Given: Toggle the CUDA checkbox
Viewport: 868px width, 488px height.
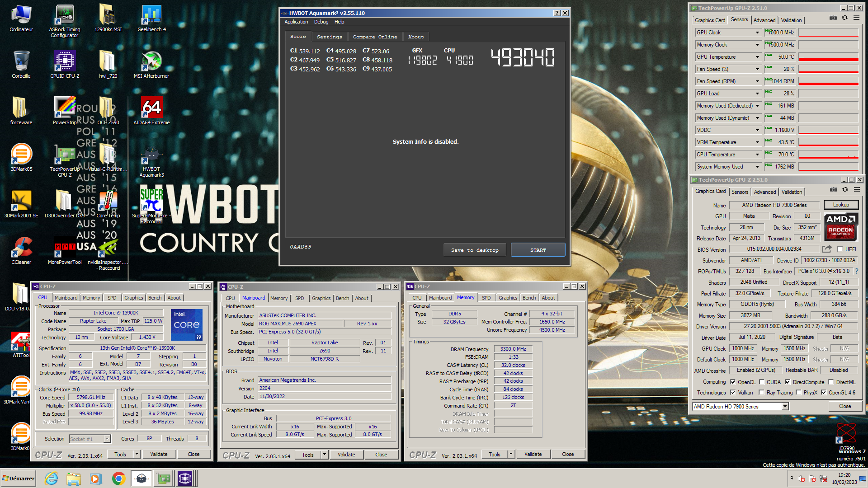Looking at the screenshot, I should (761, 382).
